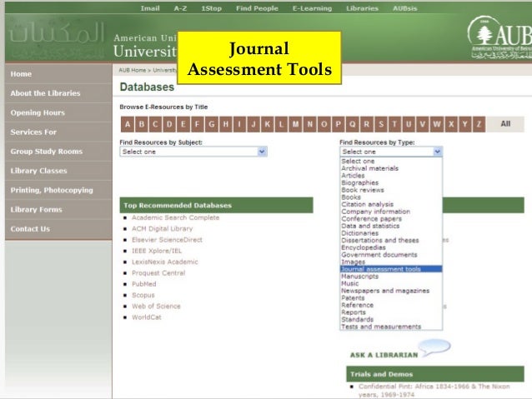This screenshot has width=532, height=399.
Task: Open Services For sidebar item
Action: click(x=58, y=132)
